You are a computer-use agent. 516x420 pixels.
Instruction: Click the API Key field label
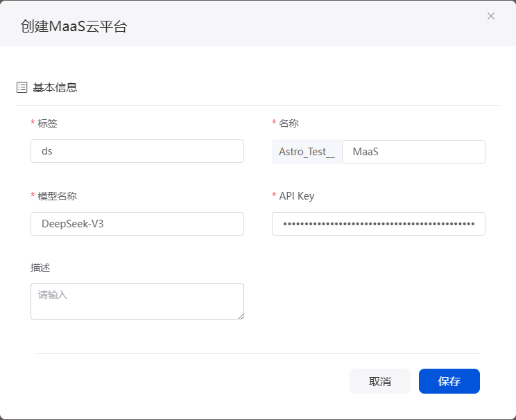coord(297,196)
